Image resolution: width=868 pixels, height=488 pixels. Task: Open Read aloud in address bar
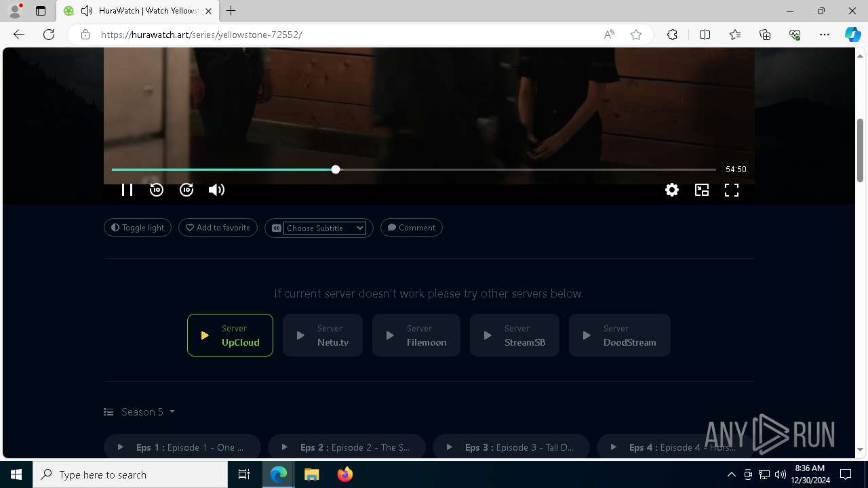point(609,35)
